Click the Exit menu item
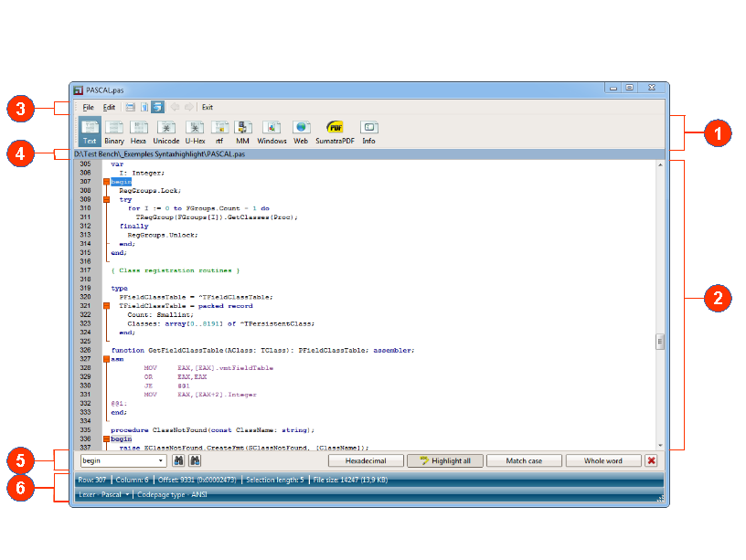Viewport: 746px width, 560px height. [x=208, y=107]
